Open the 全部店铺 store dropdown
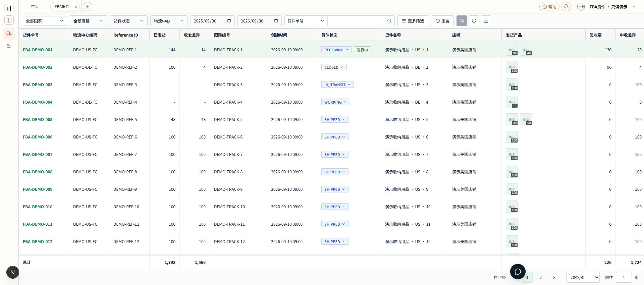 pyautogui.click(x=89, y=21)
